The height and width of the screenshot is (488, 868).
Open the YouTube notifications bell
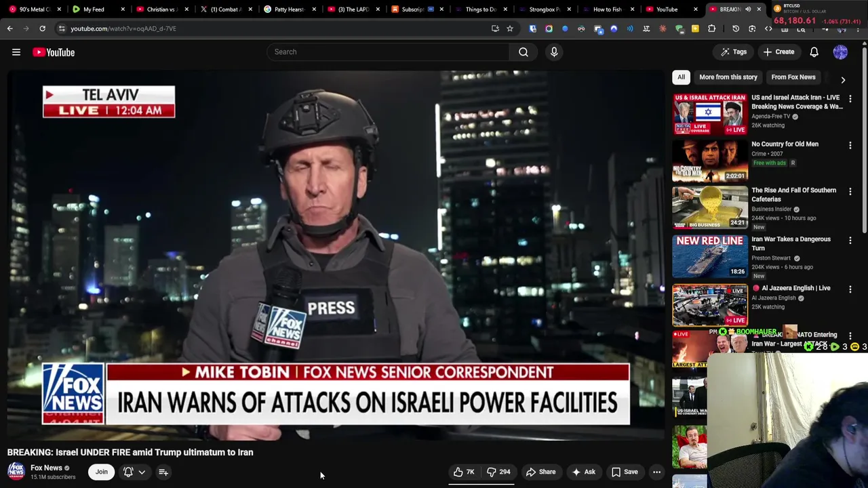pyautogui.click(x=814, y=52)
